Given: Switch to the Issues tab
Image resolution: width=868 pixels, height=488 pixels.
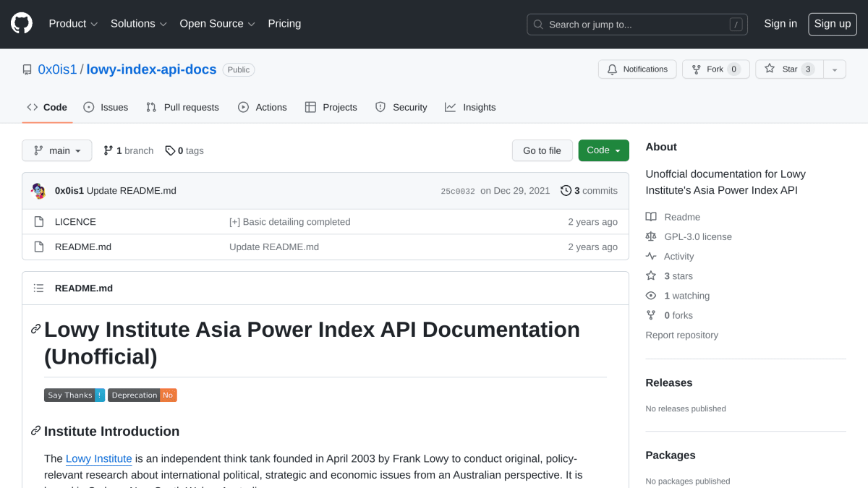Looking at the screenshot, I should pos(106,107).
